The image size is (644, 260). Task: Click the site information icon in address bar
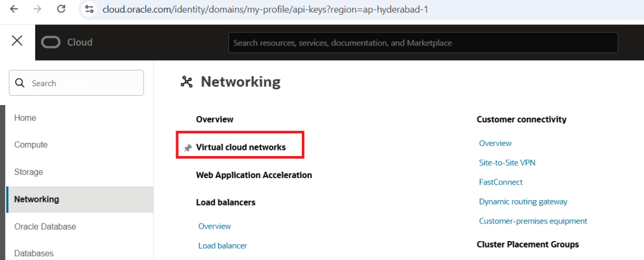[89, 10]
